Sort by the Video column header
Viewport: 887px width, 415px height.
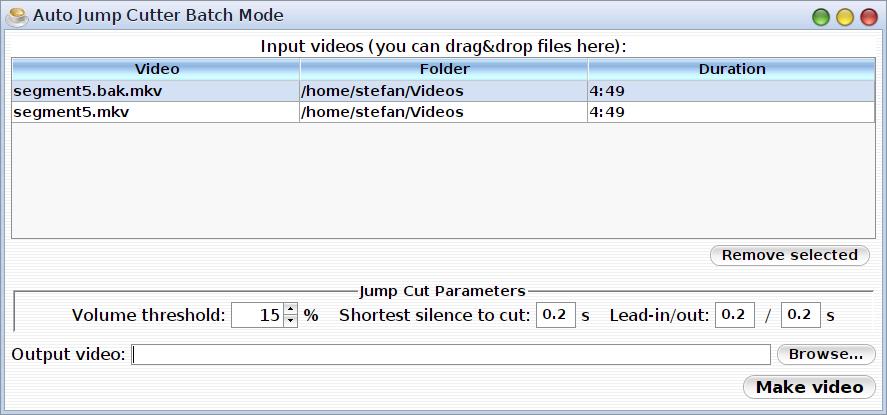coord(156,69)
